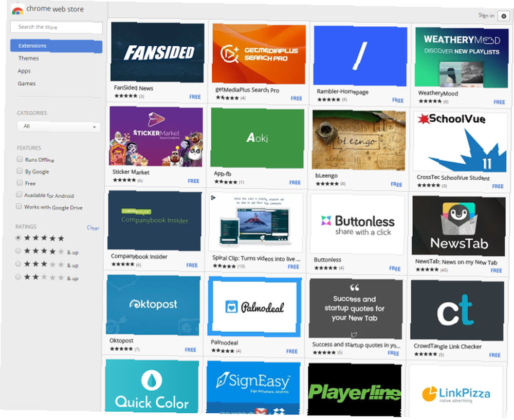
Task: Select the Sticker Market extension image
Action: pyautogui.click(x=156, y=137)
